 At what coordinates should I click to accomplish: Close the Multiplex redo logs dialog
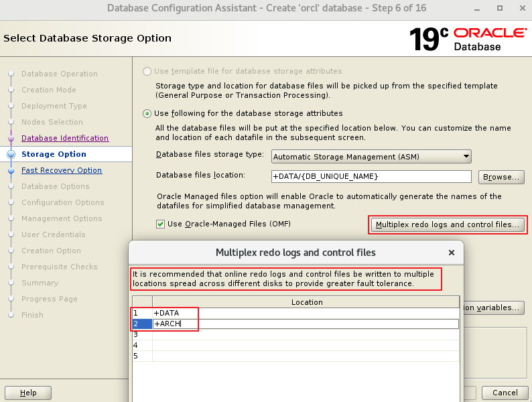(x=451, y=253)
